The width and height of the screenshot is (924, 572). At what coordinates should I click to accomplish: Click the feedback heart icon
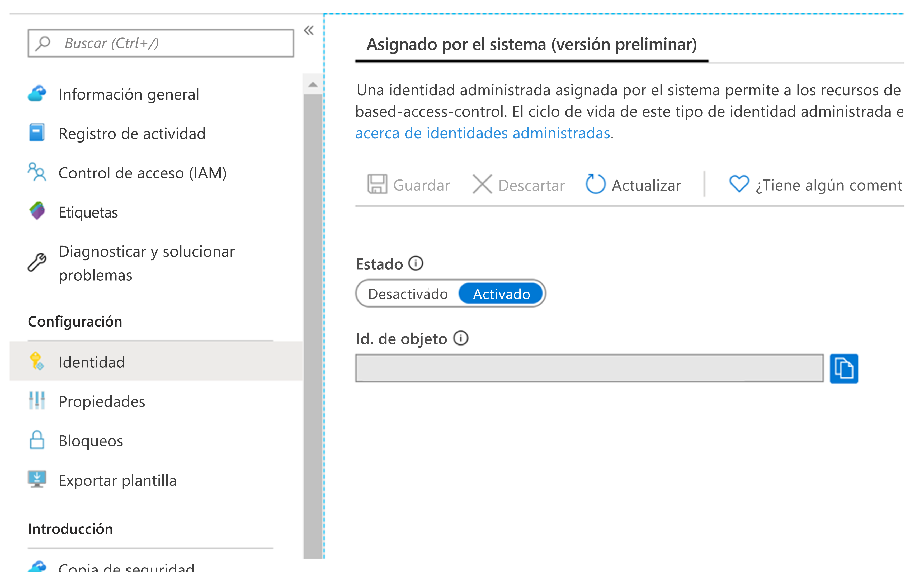click(739, 183)
